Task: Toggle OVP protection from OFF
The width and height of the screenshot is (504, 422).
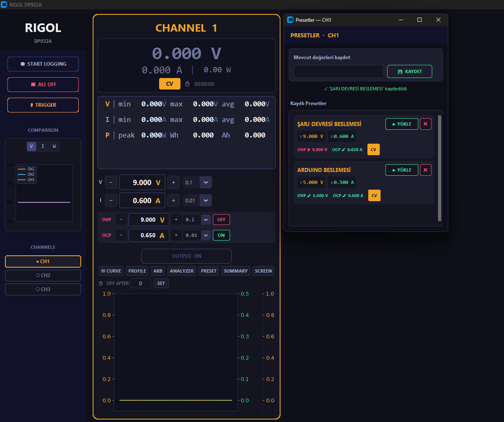Action: [x=221, y=220]
